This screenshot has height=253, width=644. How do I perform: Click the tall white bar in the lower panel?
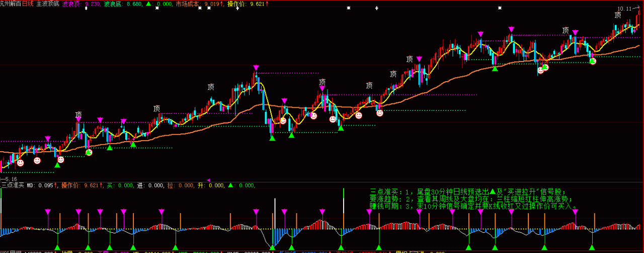pyautogui.click(x=275, y=213)
